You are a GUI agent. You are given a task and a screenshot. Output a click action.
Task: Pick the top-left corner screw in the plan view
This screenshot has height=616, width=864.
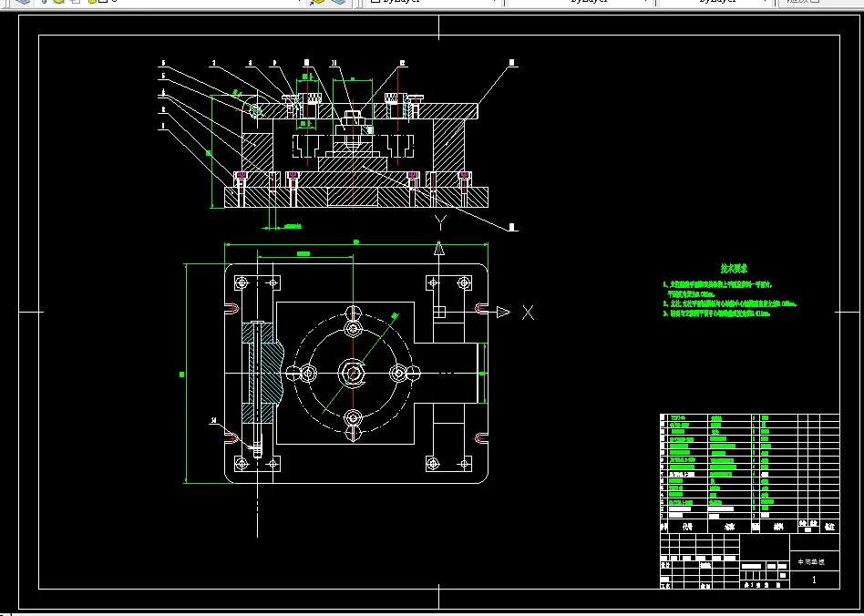[x=242, y=283]
